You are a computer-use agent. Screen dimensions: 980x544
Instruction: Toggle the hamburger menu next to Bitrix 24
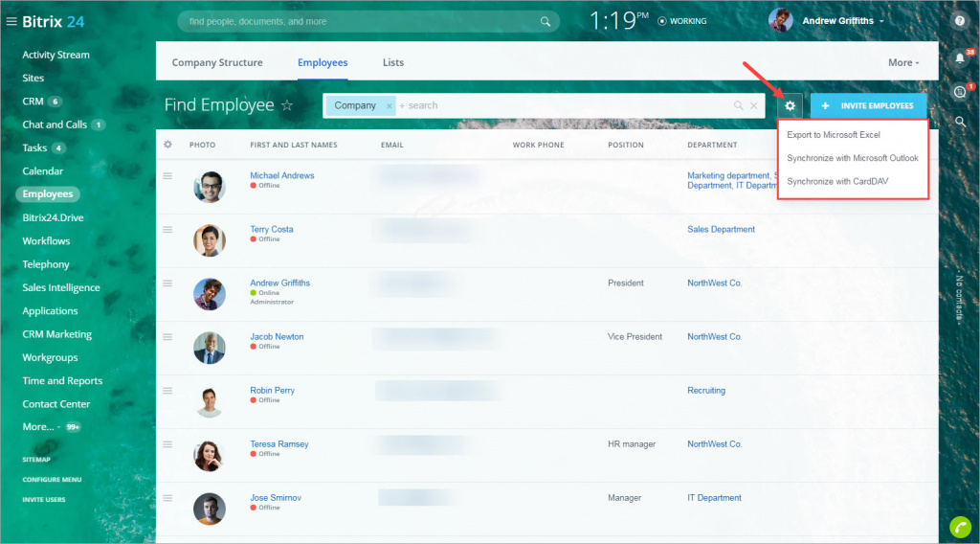point(11,21)
